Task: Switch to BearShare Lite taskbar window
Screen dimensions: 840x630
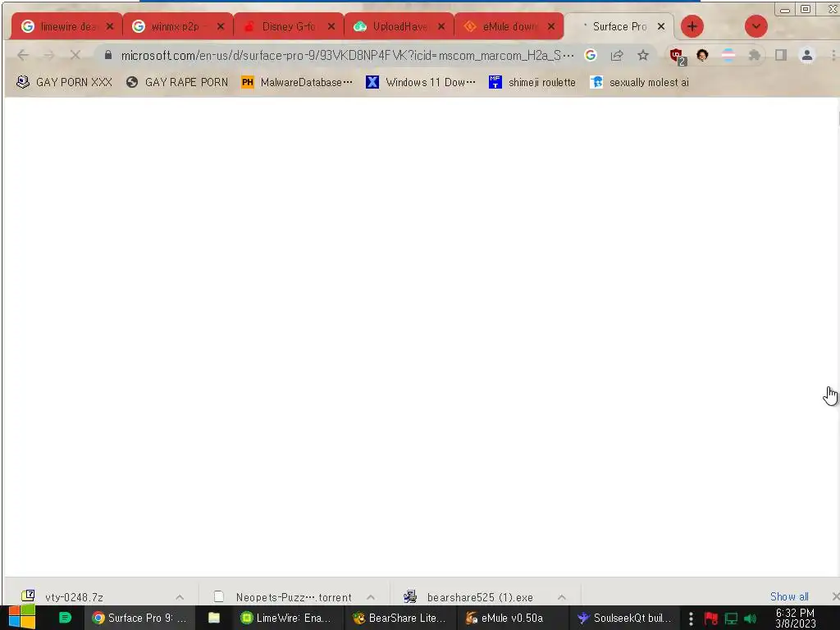Action: coord(399,618)
